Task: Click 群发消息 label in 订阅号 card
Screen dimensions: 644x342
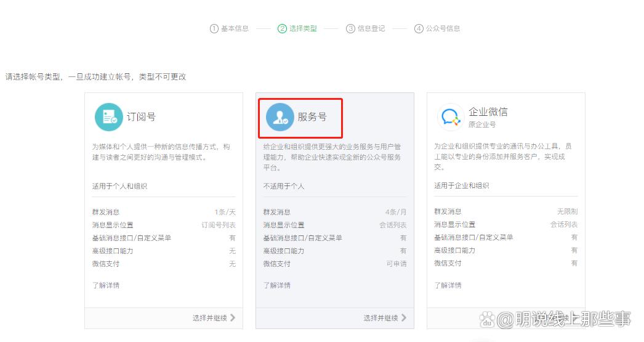Action: (x=105, y=212)
